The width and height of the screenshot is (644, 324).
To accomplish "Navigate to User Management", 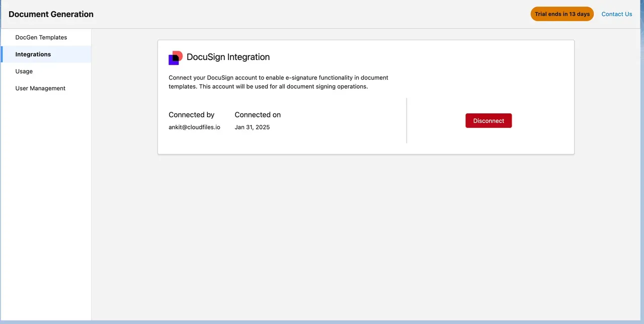I will [40, 88].
